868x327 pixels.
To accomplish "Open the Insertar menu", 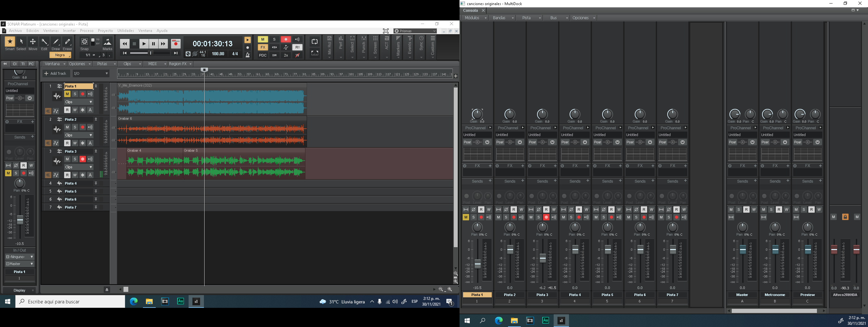I will (70, 31).
